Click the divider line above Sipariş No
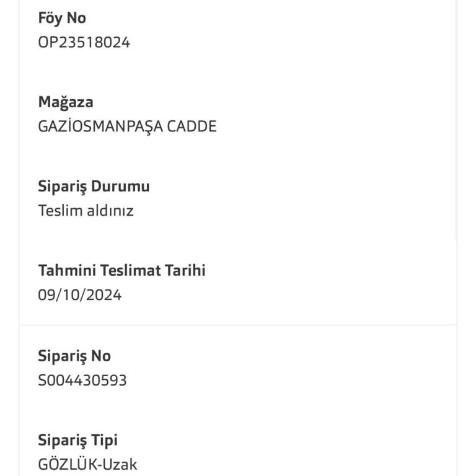476x476 pixels. pos(238,325)
